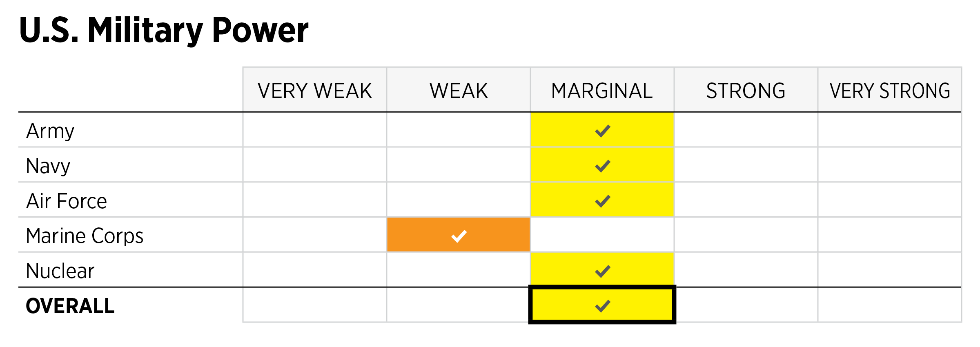
Task: Select the bold OVERALL row label
Action: pyautogui.click(x=70, y=306)
